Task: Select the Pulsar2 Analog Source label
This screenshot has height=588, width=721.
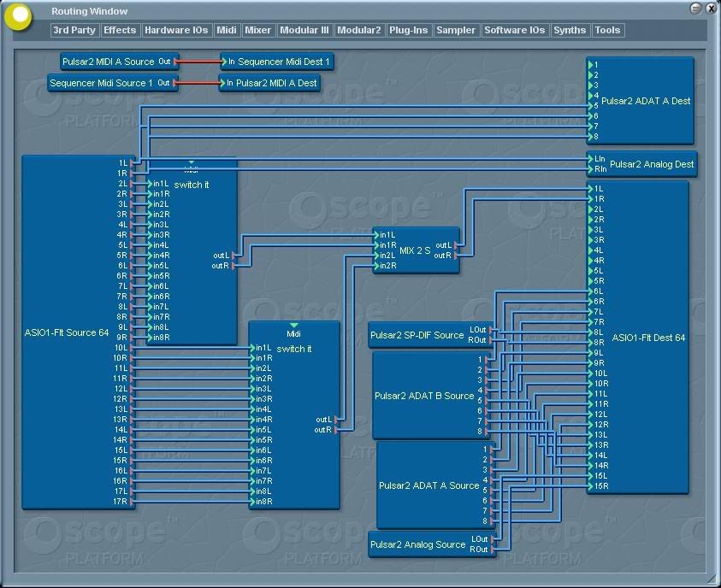Action: [x=418, y=544]
